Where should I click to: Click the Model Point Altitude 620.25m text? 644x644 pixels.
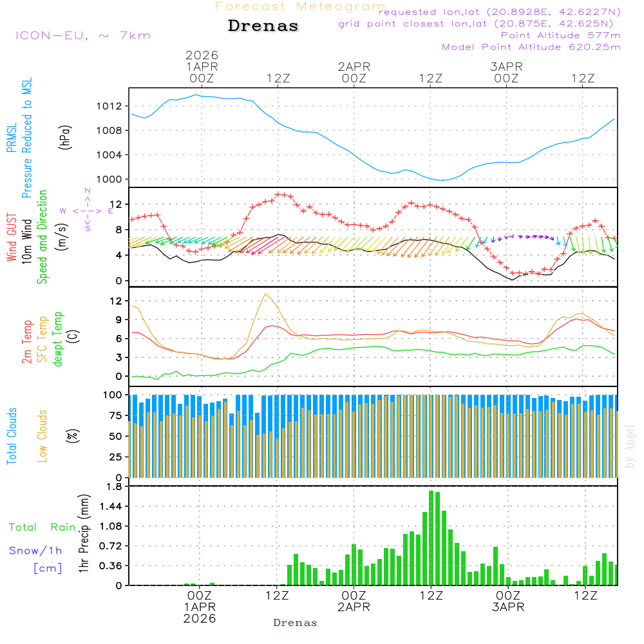[x=531, y=47]
